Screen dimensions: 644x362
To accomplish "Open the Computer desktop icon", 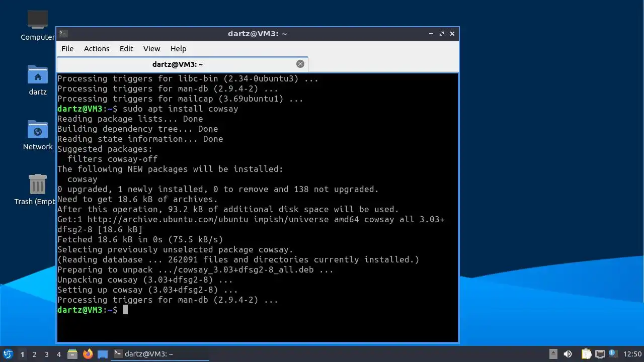I will coord(38,26).
